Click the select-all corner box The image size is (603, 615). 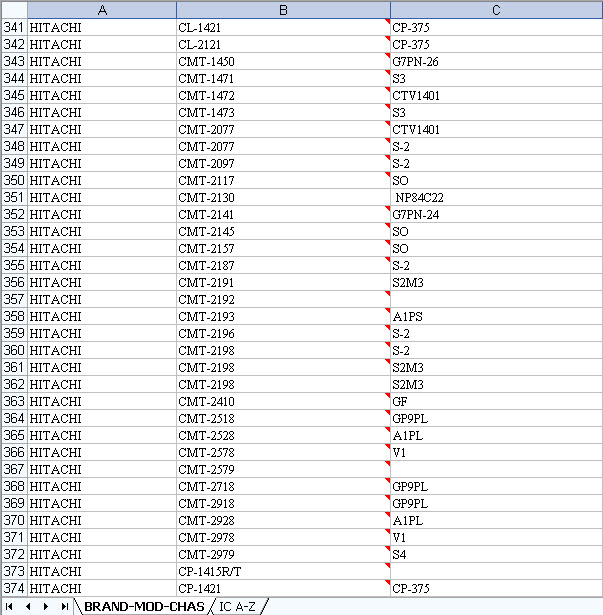pos(13,10)
